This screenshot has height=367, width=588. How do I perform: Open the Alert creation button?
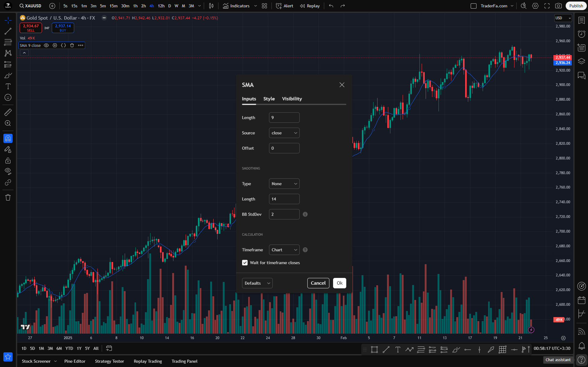(285, 6)
